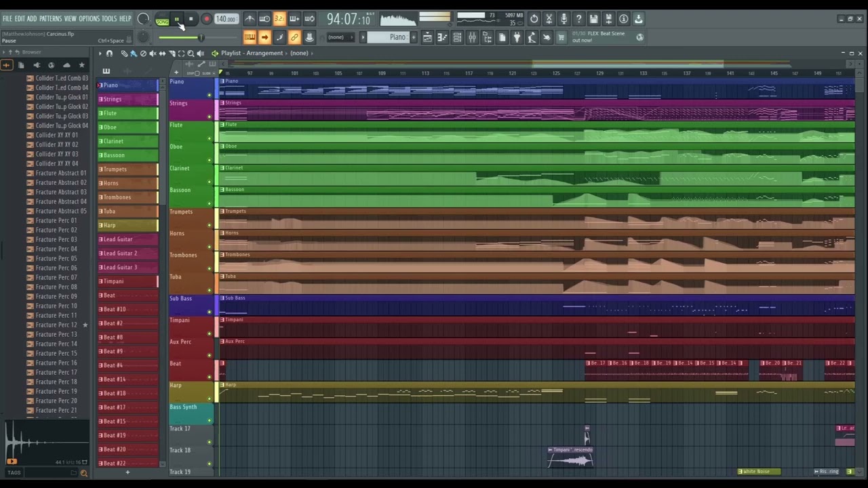
Task: Click the Timpani crescendo audio clip
Action: 571,457
